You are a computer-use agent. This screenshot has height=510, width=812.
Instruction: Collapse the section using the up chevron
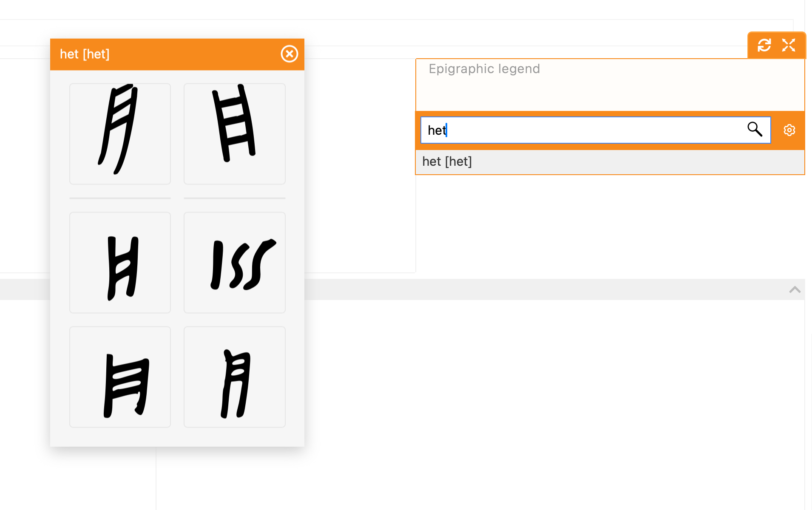click(x=795, y=289)
